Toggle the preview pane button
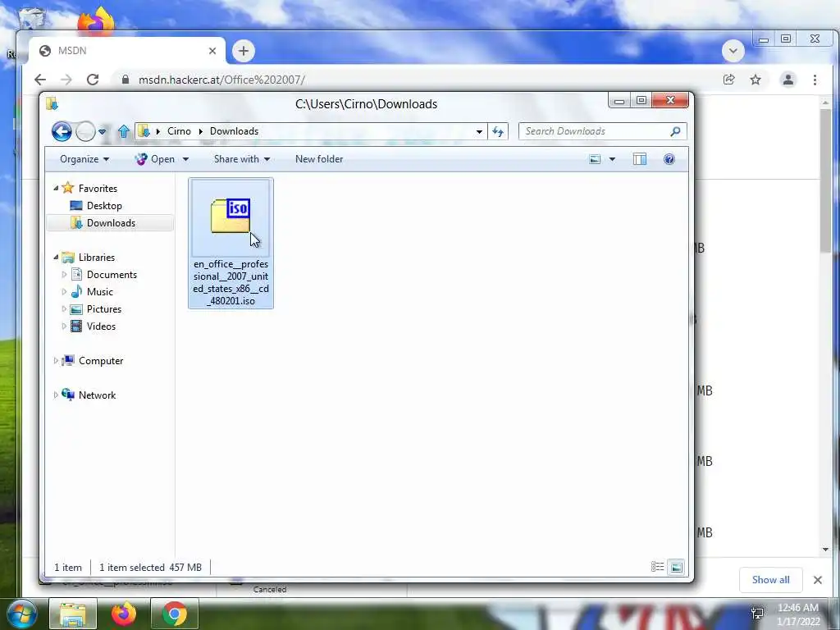 (640, 159)
